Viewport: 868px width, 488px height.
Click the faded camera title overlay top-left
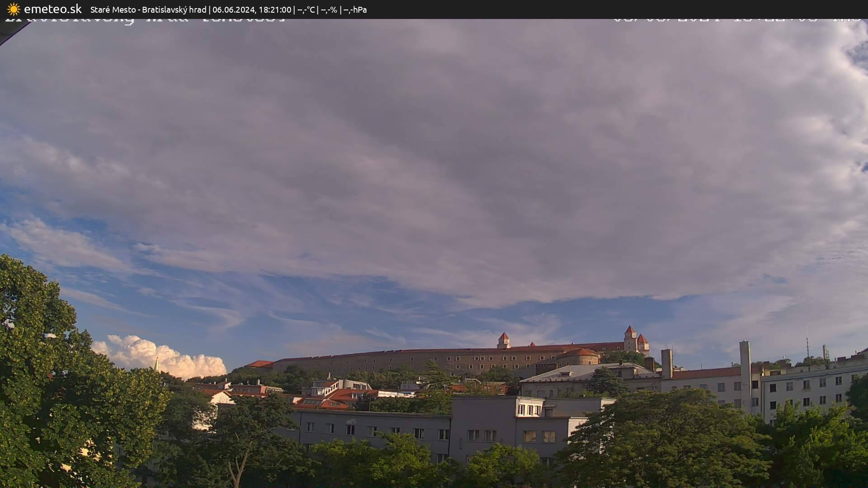coord(136,19)
